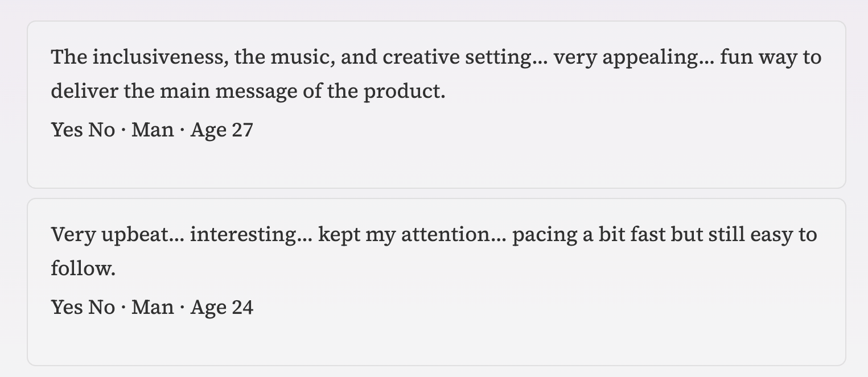Click the "Age 27" text
Image resolution: width=868 pixels, height=377 pixels.
click(221, 130)
